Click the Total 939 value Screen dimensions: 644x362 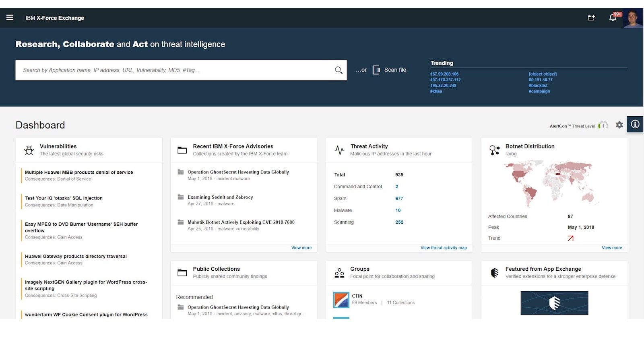coord(399,175)
